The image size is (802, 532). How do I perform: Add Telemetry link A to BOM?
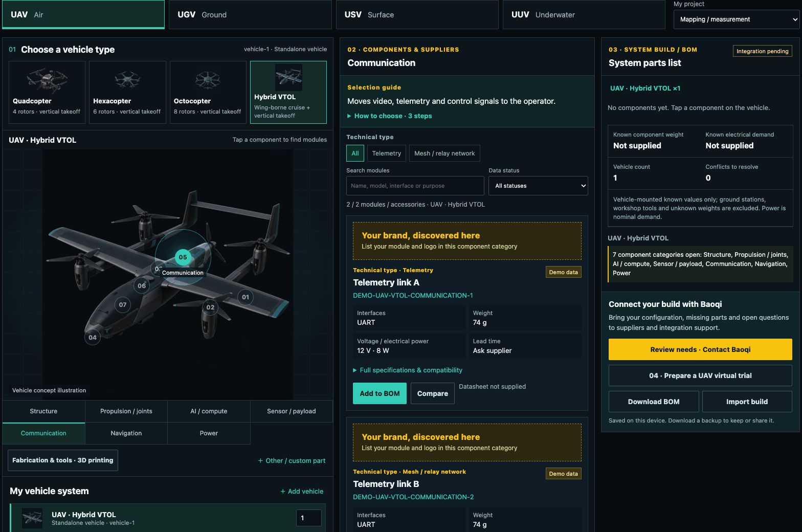[x=380, y=393]
